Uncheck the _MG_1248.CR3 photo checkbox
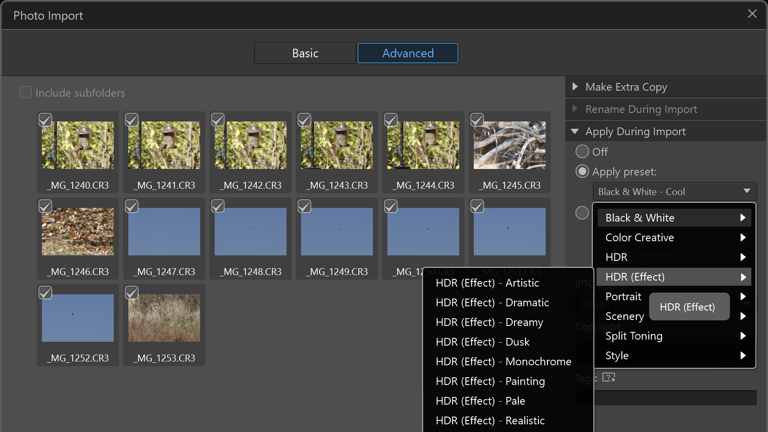Viewport: 768px width, 432px height. pyautogui.click(x=218, y=206)
